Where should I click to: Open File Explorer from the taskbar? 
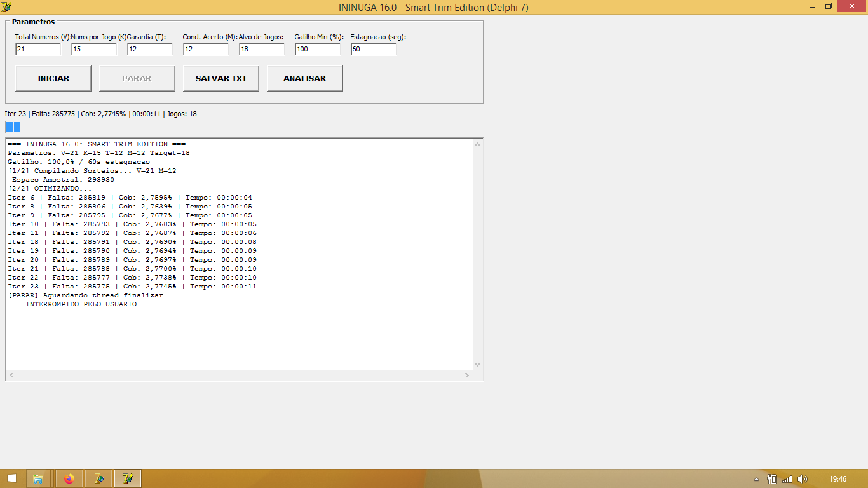pyautogui.click(x=38, y=478)
